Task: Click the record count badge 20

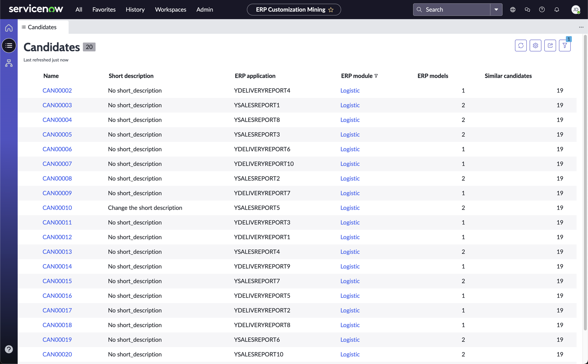Action: (x=89, y=47)
